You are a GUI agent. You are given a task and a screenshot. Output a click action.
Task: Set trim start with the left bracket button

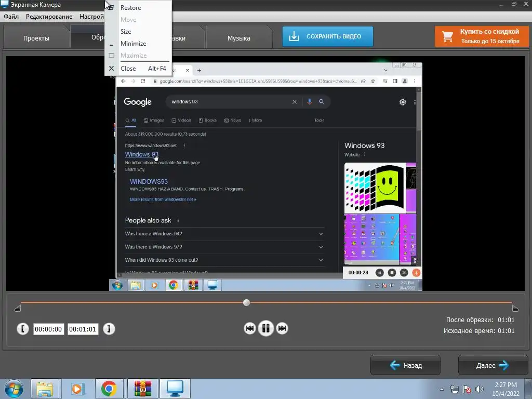point(23,329)
